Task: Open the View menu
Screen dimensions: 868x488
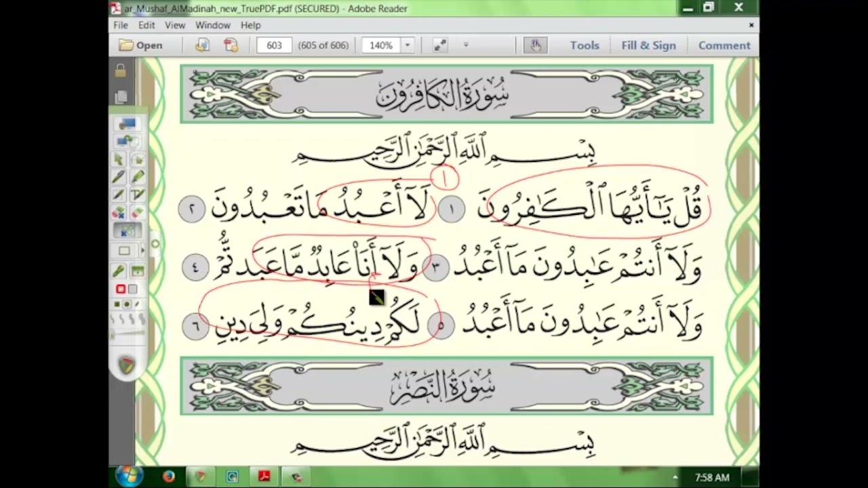Action: point(175,25)
